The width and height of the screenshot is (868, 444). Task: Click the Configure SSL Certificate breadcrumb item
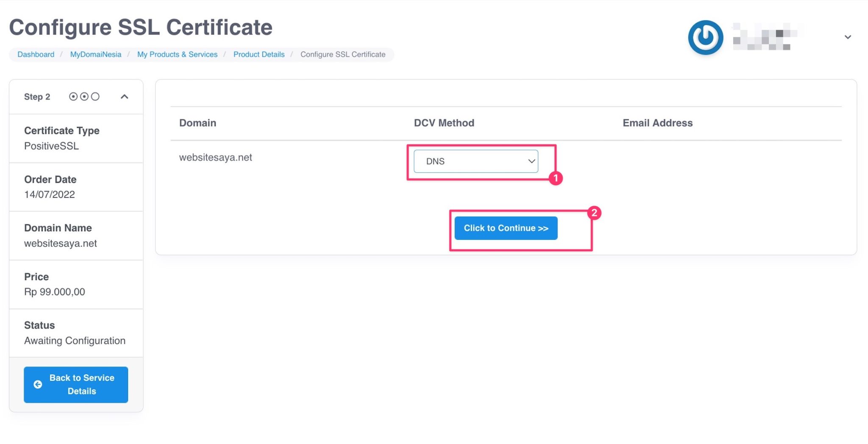click(342, 54)
